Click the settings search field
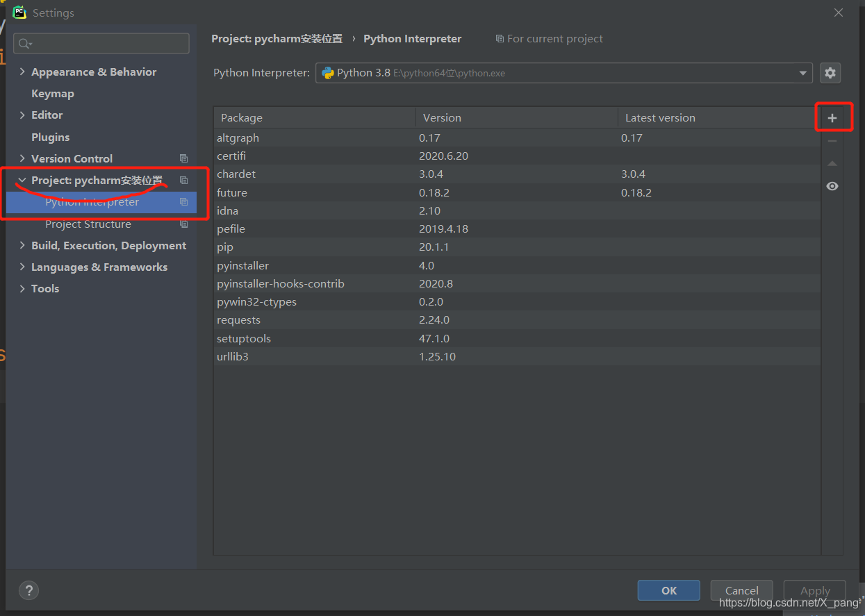865x616 pixels. (101, 43)
